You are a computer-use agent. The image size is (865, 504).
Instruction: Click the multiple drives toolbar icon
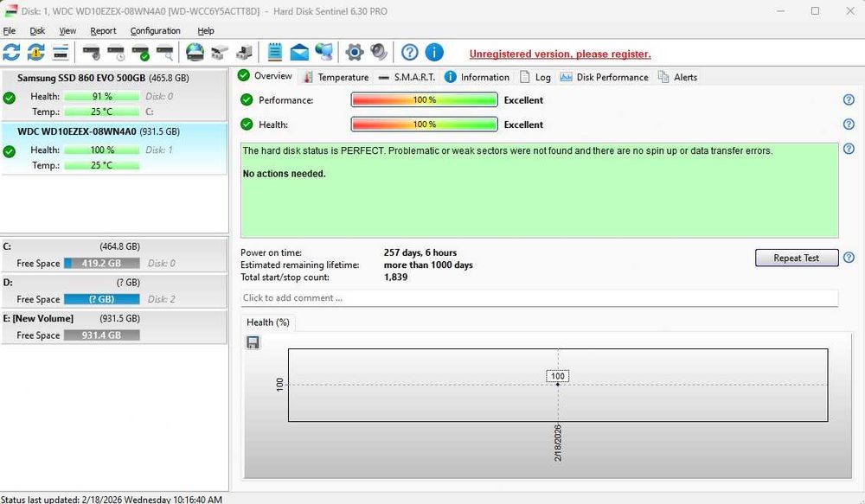point(220,53)
